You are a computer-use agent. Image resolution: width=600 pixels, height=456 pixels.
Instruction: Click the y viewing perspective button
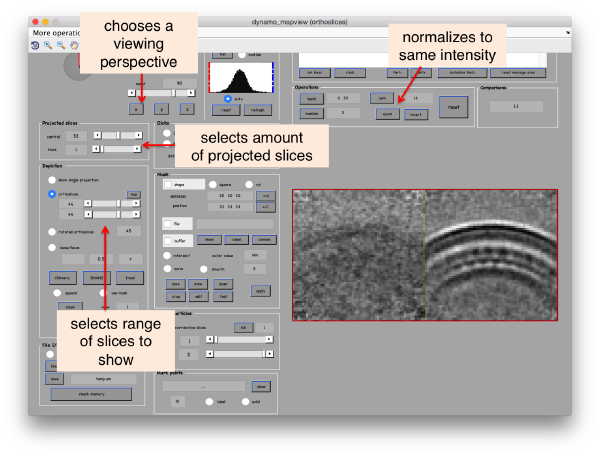[x=161, y=109]
